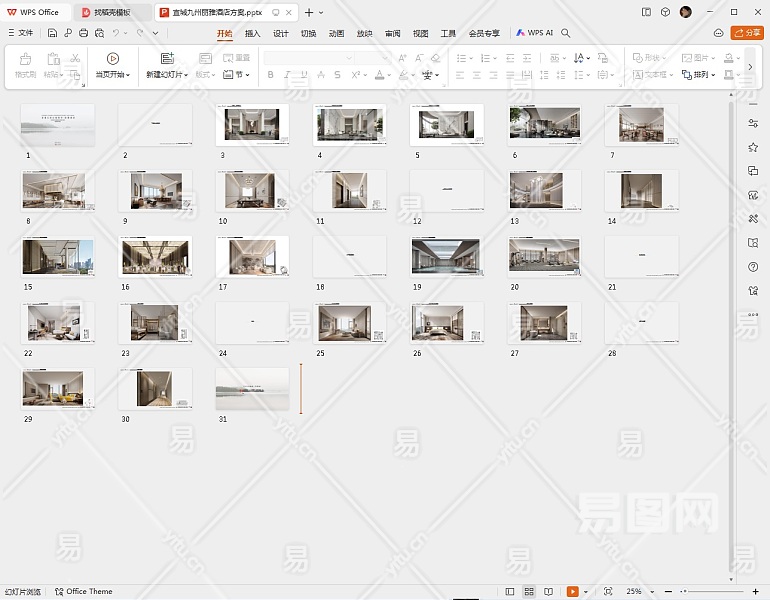Open Reading view from status bar
770x600 pixels.
[548, 592]
